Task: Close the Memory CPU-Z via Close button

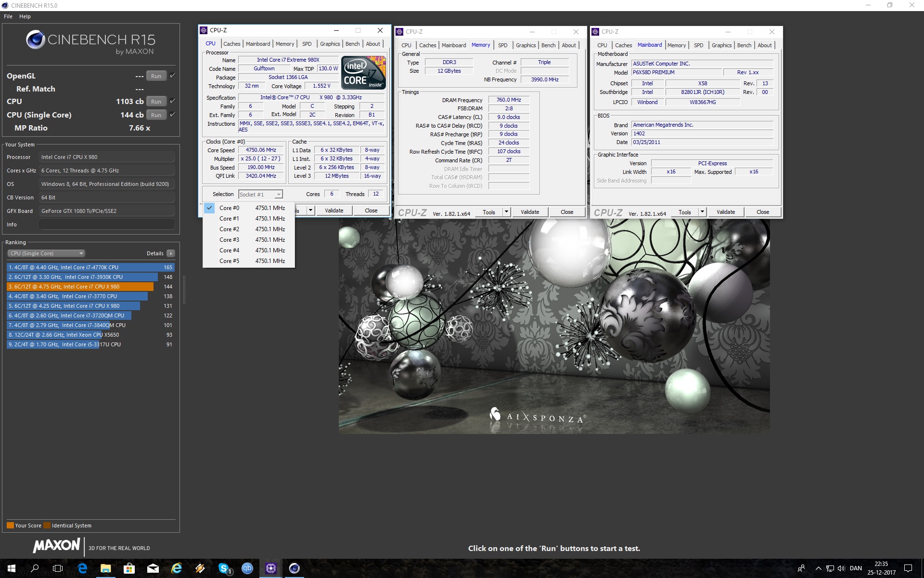Action: pyautogui.click(x=567, y=212)
